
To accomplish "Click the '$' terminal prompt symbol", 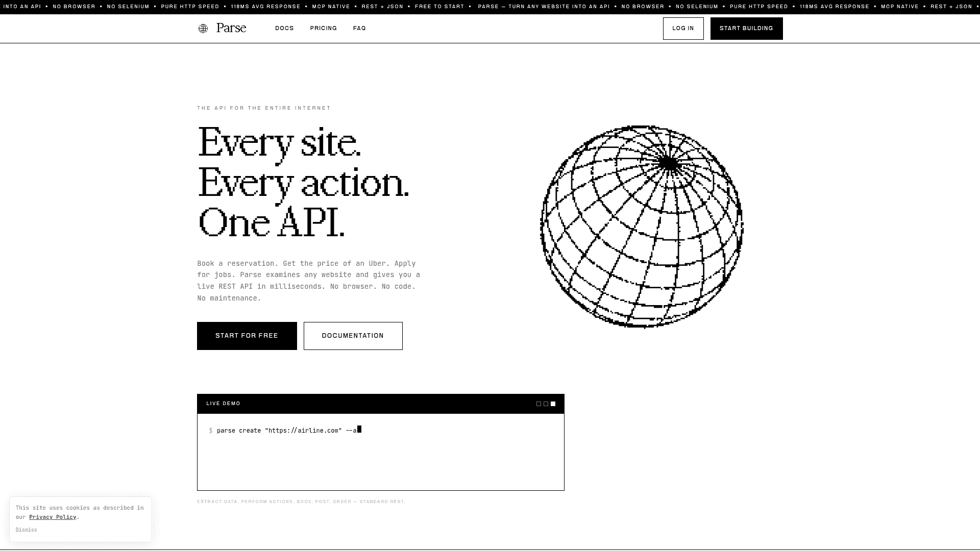I will coord(210,431).
